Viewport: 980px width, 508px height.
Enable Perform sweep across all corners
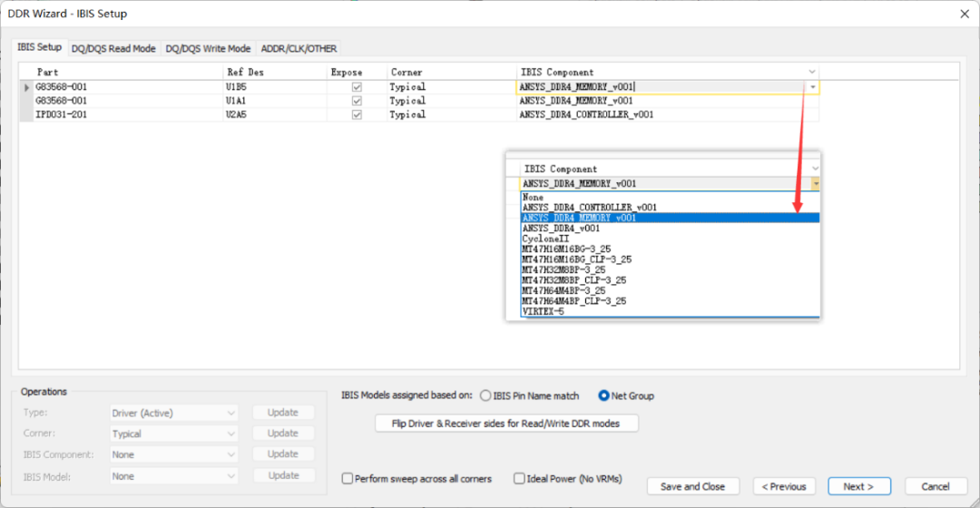pos(348,479)
